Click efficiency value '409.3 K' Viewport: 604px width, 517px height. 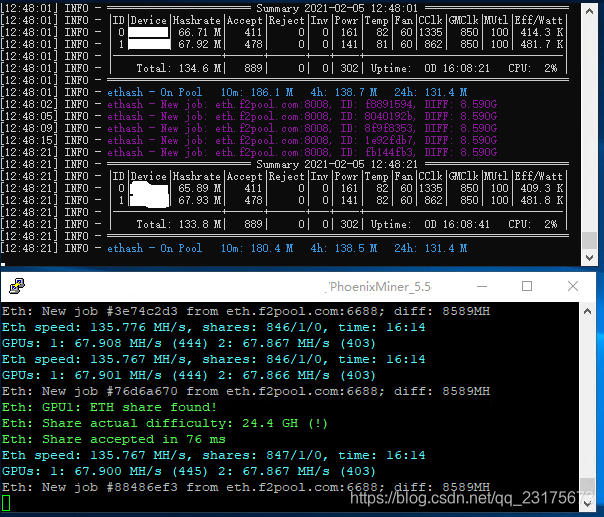click(x=542, y=188)
